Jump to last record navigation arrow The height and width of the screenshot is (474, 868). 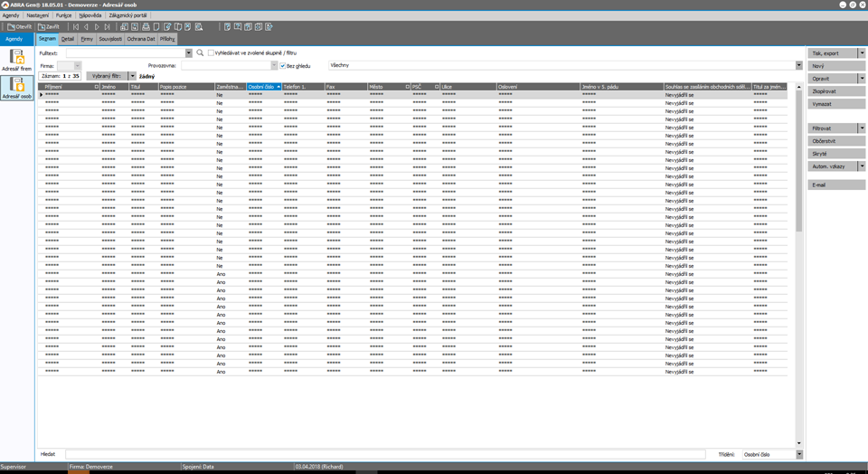[107, 26]
